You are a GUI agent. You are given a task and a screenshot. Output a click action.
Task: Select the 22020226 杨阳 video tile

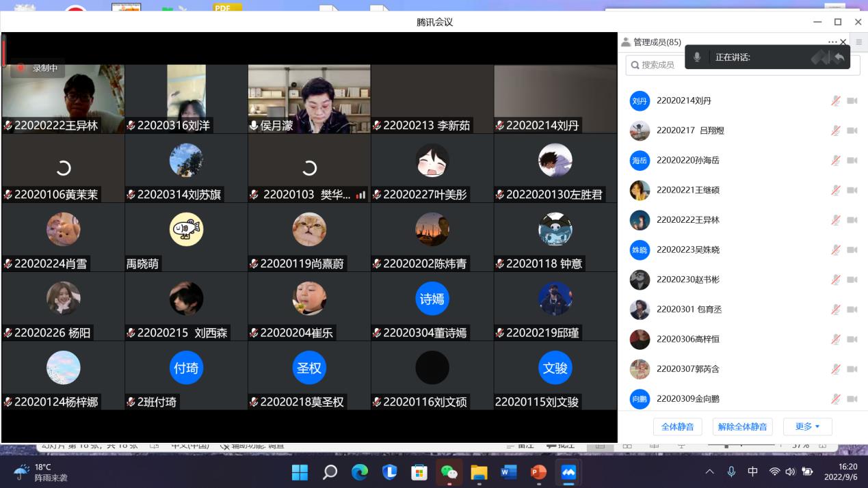click(x=63, y=306)
